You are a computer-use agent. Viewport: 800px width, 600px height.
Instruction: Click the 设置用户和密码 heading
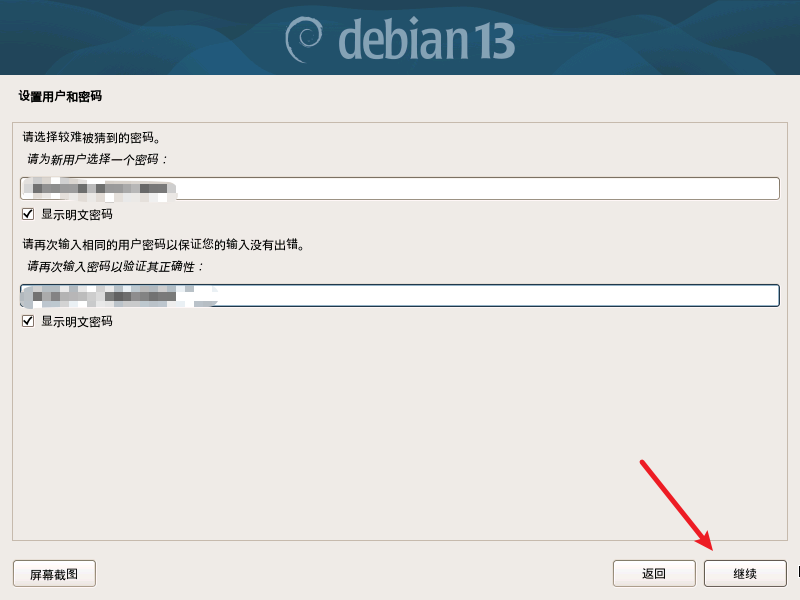point(60,96)
